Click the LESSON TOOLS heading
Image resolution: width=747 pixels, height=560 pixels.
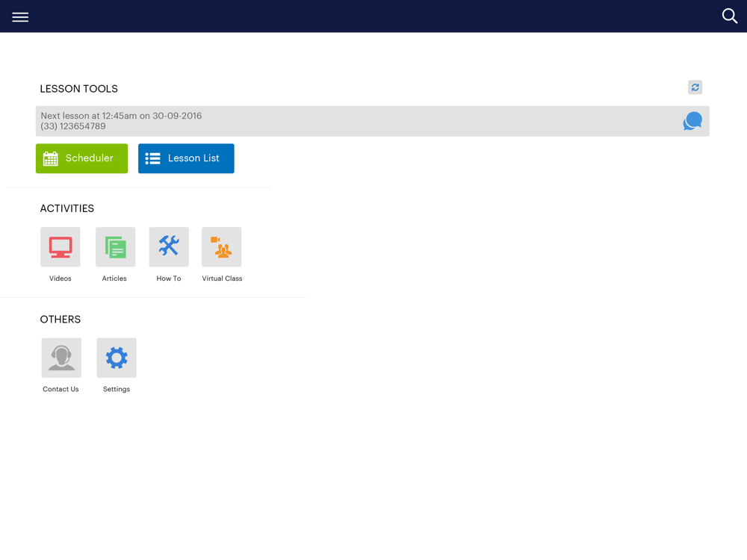(x=78, y=89)
